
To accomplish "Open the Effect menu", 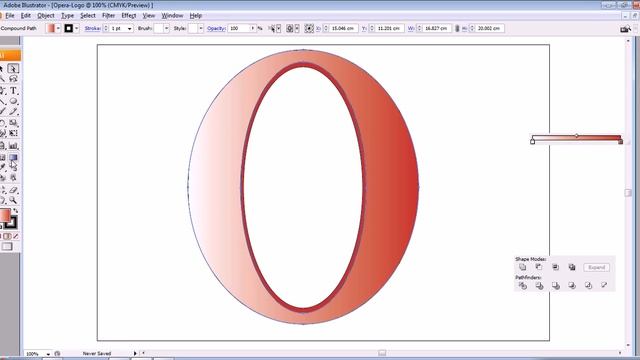I will coord(129,16).
